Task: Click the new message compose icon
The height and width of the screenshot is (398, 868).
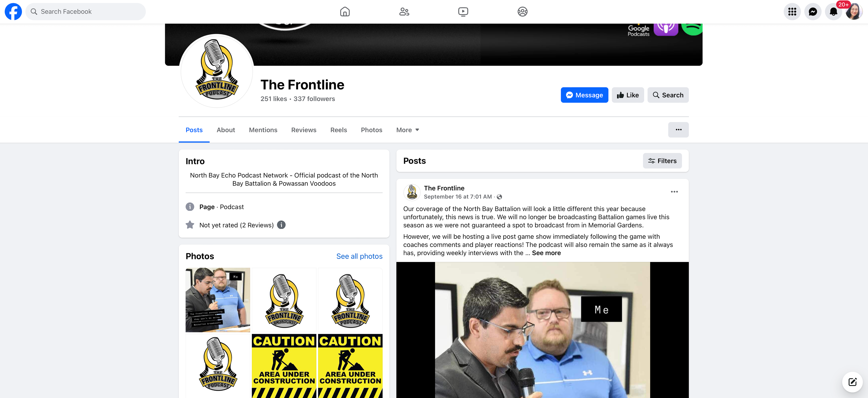Action: click(852, 382)
